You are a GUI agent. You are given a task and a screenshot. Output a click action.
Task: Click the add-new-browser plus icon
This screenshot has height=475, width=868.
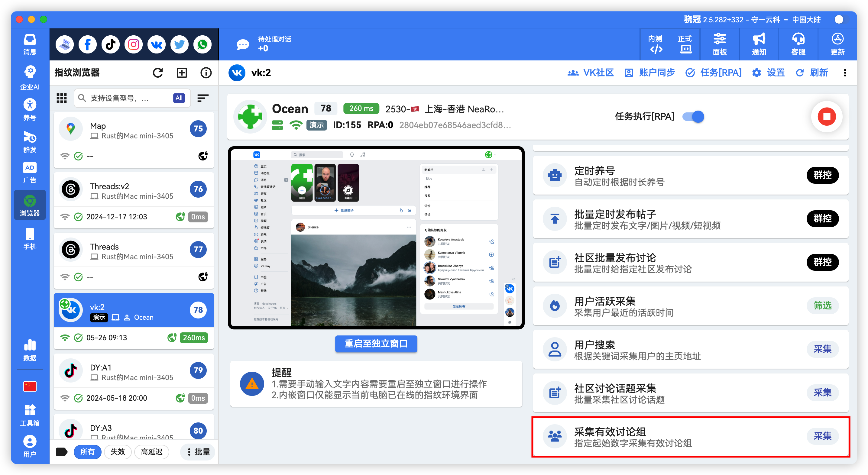pyautogui.click(x=182, y=73)
